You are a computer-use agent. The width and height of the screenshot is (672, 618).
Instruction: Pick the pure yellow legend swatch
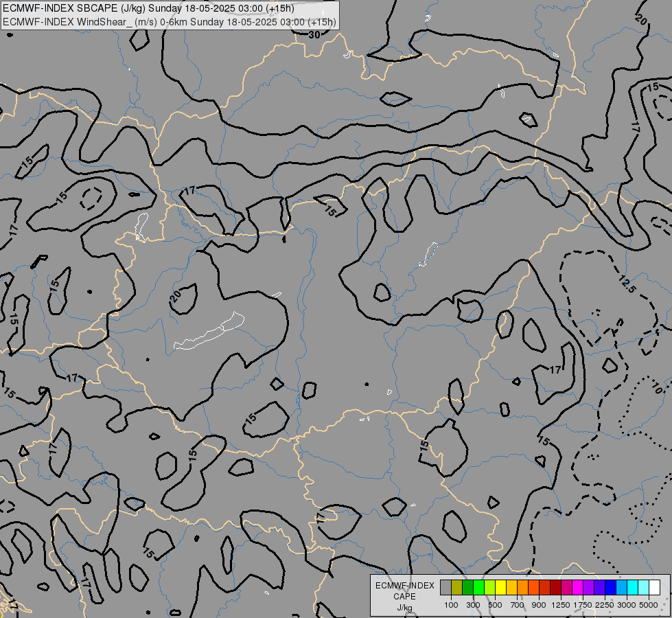click(x=500, y=587)
